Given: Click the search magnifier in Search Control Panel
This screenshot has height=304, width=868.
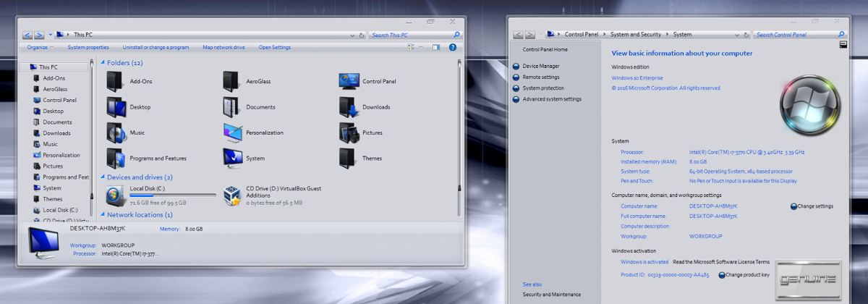Looking at the screenshot, I should [x=841, y=34].
